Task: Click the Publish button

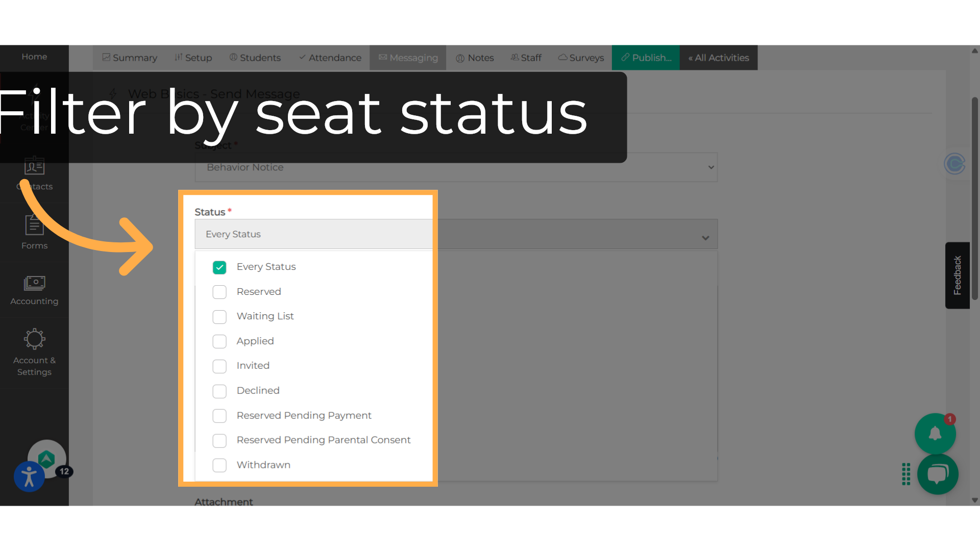Action: pyautogui.click(x=646, y=58)
